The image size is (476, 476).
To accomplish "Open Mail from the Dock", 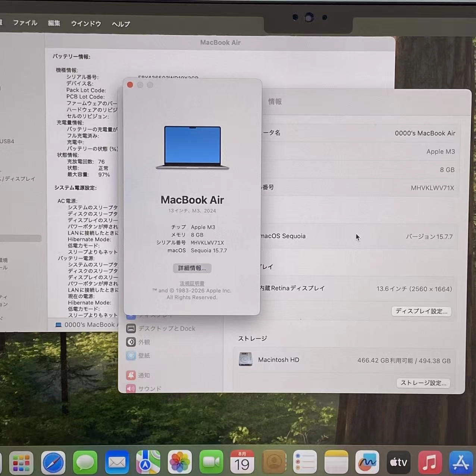I will click(117, 463).
